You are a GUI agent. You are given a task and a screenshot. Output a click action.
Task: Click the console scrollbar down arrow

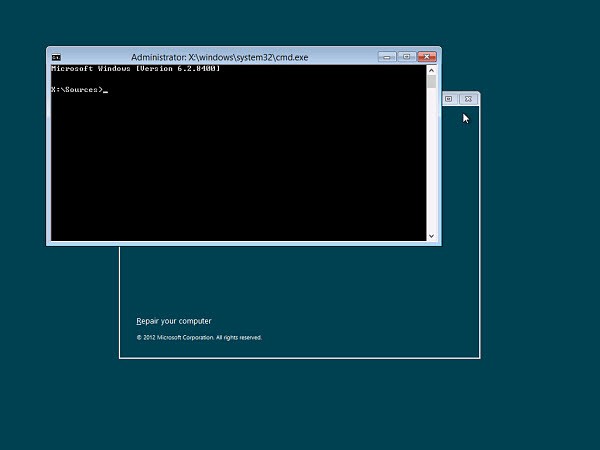[x=432, y=236]
